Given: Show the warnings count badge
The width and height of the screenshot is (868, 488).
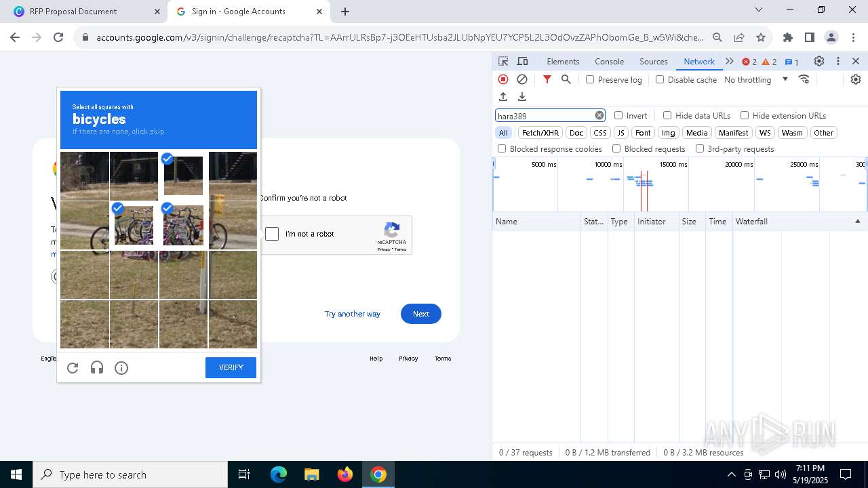Looking at the screenshot, I should tap(770, 62).
